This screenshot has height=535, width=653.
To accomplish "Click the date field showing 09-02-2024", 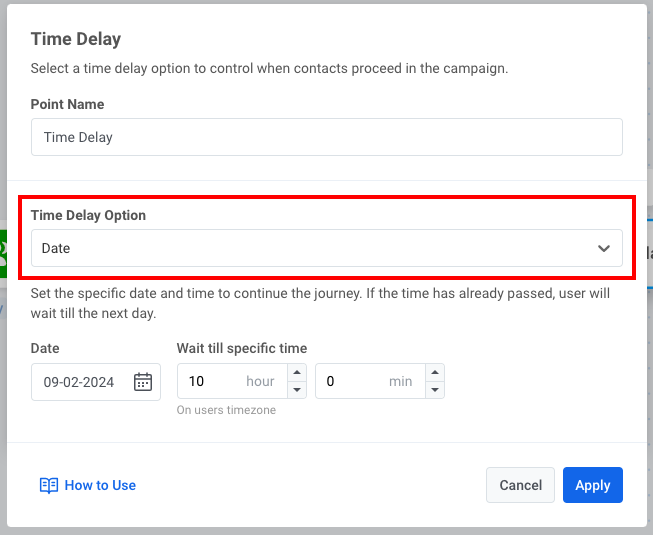I will [x=84, y=382].
